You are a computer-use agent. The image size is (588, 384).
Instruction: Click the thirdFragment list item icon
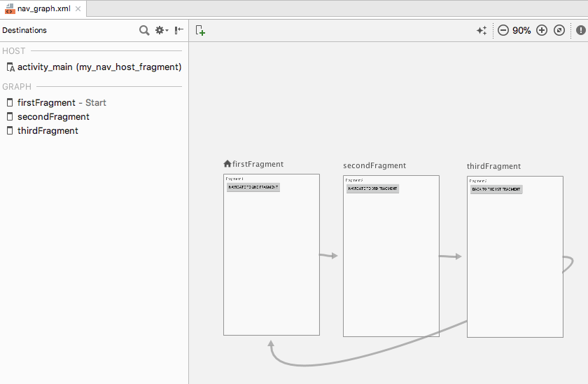pyautogui.click(x=10, y=130)
